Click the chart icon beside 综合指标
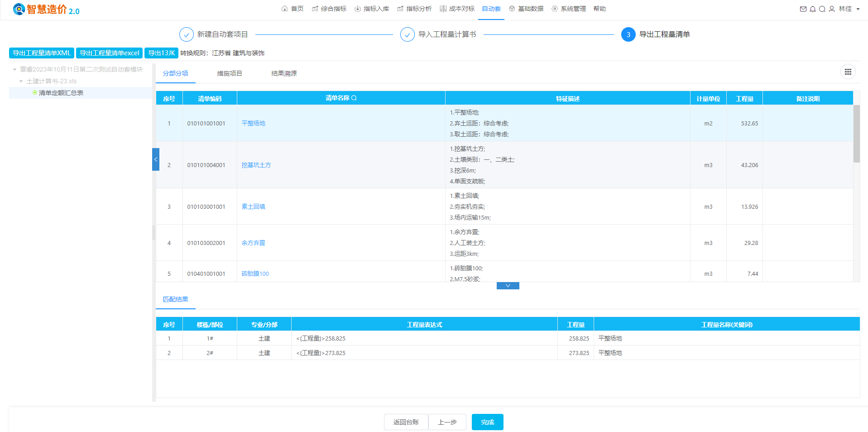Viewport: 868px width, 432px height. click(x=315, y=9)
